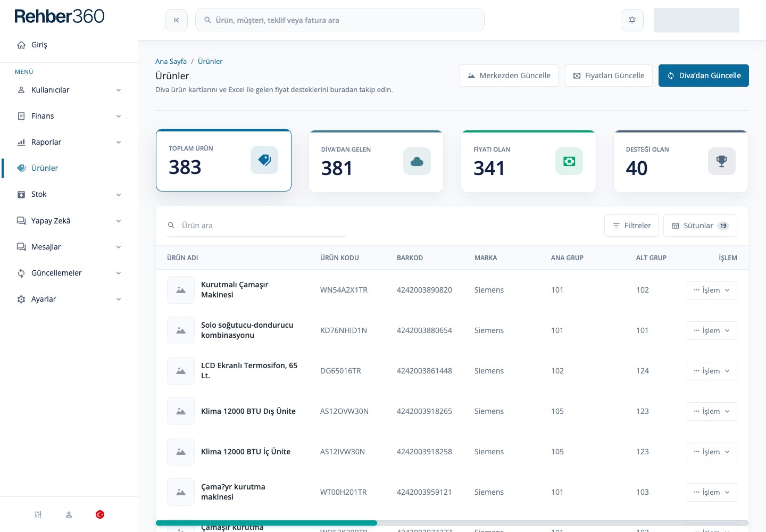Click the trophy icon in Desteği Olan card
Screen dimensions: 766x532
coord(722,161)
